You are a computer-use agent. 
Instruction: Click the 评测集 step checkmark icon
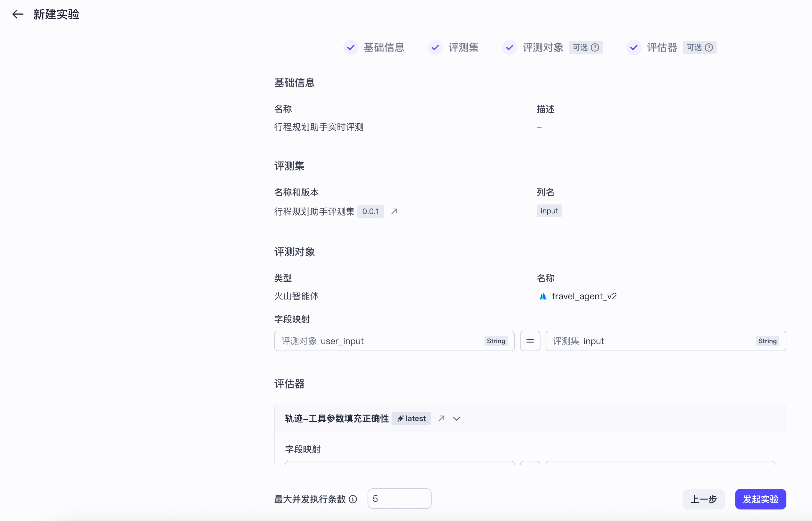(x=435, y=47)
